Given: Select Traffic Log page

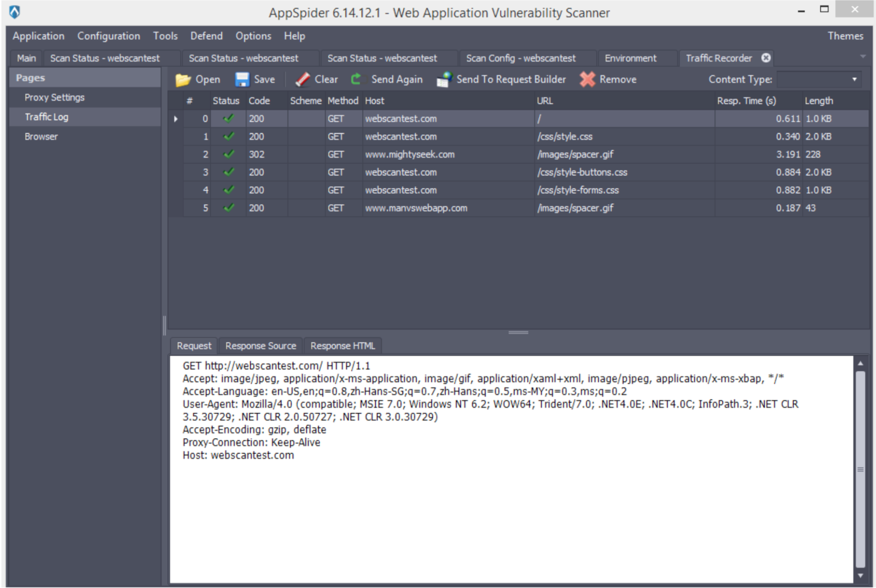Looking at the screenshot, I should [85, 117].
